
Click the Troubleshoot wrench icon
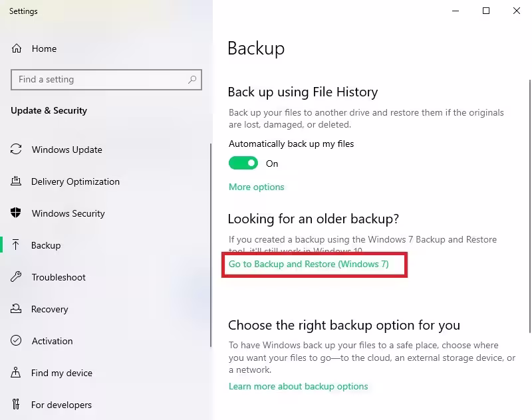[x=17, y=277]
